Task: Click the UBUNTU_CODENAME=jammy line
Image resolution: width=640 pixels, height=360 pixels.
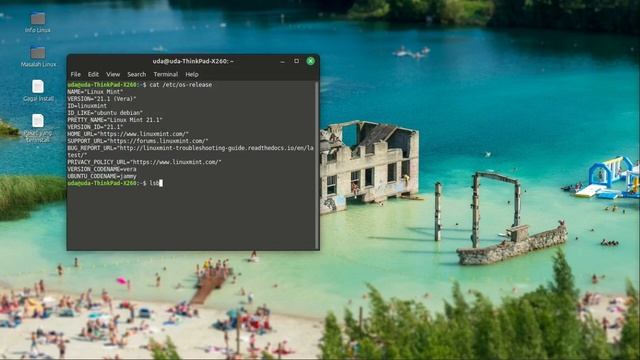Action: coord(102,176)
